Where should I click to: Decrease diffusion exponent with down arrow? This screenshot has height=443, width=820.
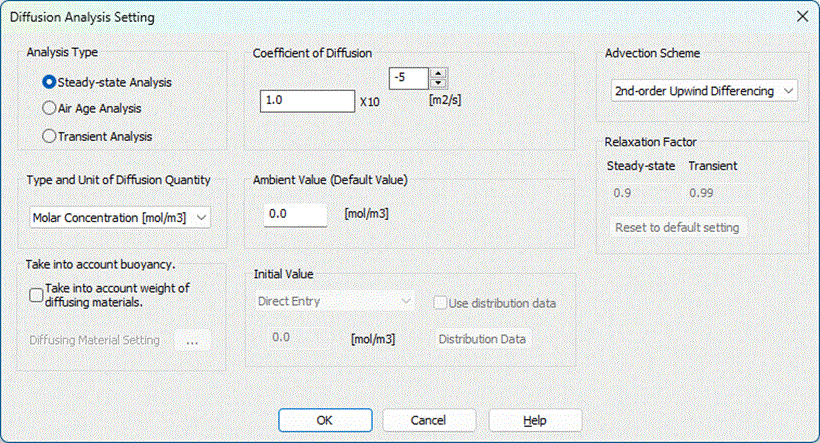tap(438, 83)
